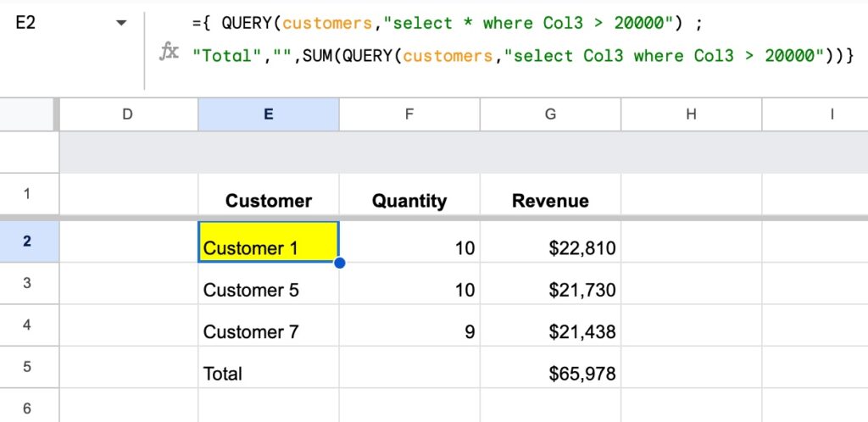Select column F header
This screenshot has height=422, width=868.
pos(409,114)
